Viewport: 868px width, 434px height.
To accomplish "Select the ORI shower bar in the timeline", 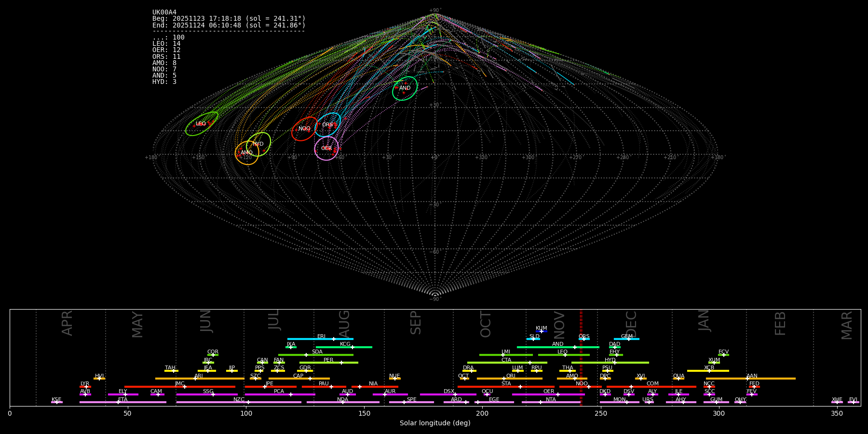I will [510, 379].
